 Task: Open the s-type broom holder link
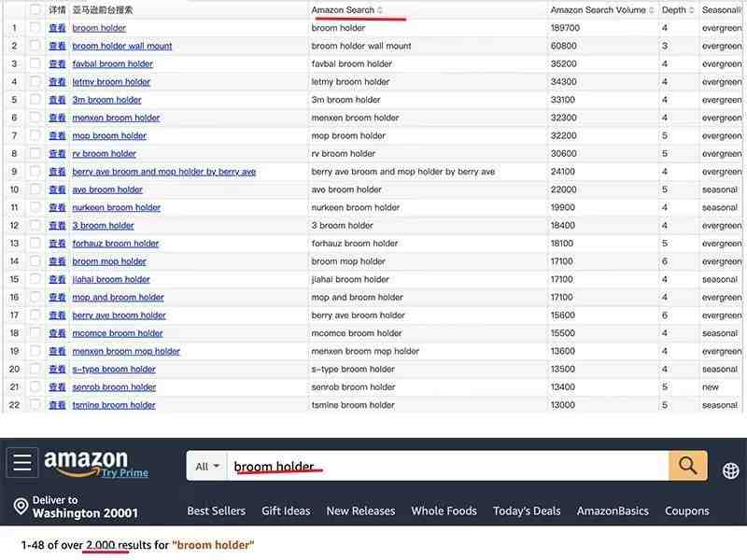click(114, 369)
